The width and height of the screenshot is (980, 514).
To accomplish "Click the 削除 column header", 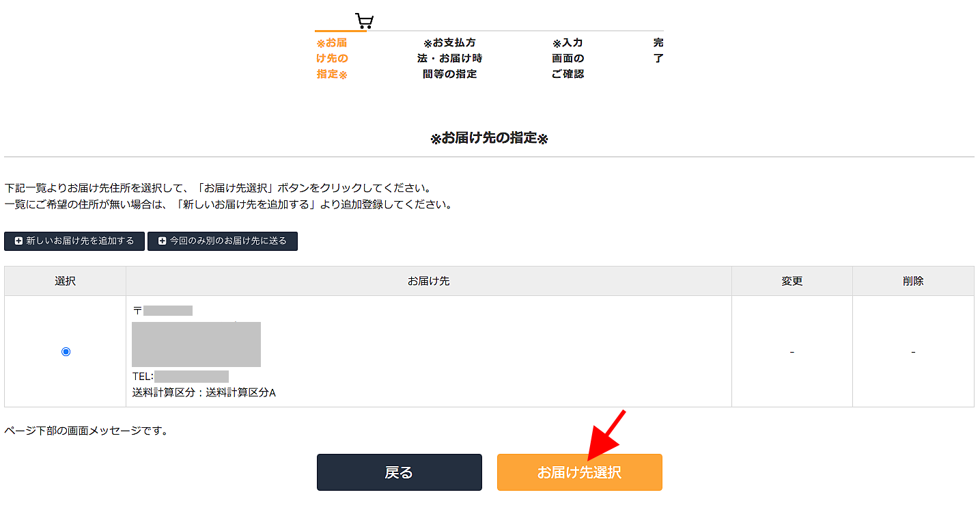I will 913,281.
